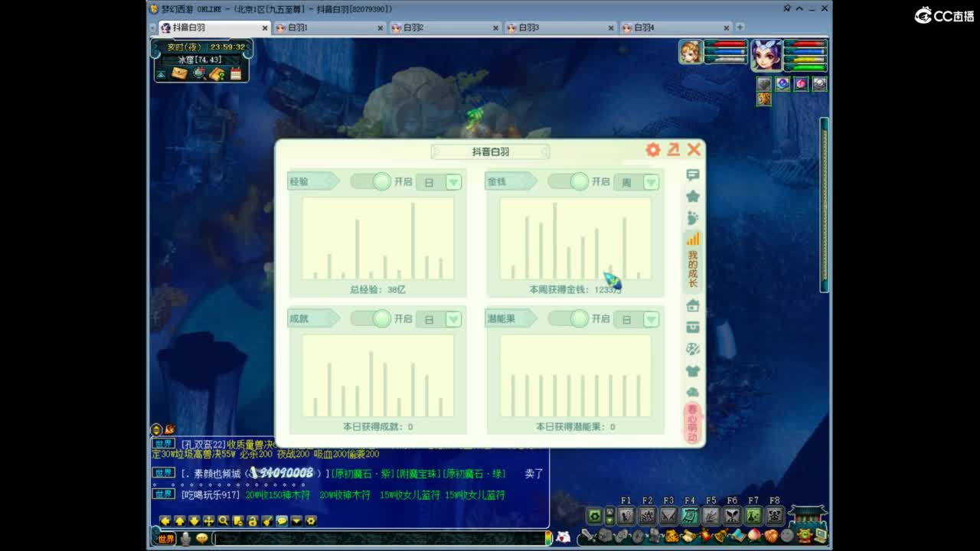This screenshot has width=980, height=551.
Task: Select the star sidebar icon
Action: [x=693, y=197]
